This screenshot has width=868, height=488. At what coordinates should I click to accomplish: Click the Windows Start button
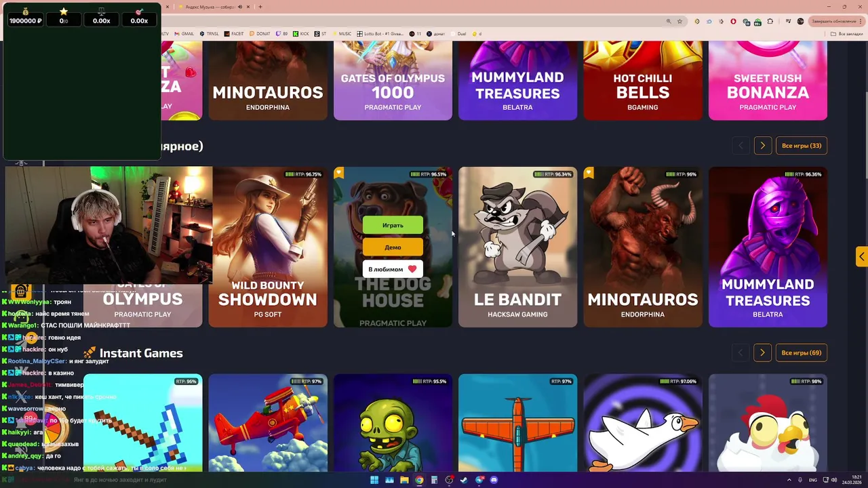[x=374, y=480]
